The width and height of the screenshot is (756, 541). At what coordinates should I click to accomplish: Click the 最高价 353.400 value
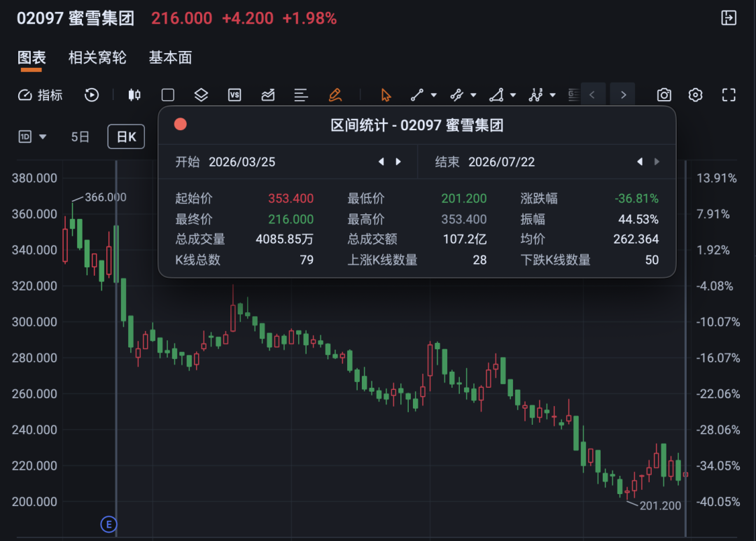click(x=464, y=219)
